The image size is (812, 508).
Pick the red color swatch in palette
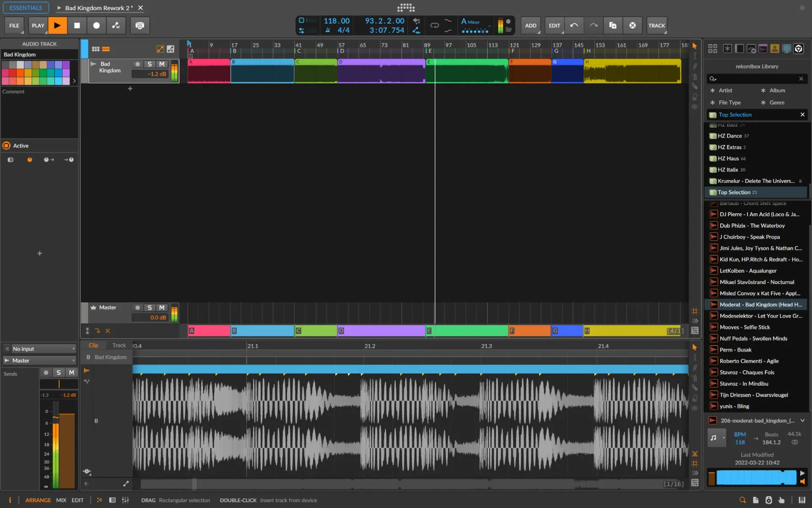point(13,73)
